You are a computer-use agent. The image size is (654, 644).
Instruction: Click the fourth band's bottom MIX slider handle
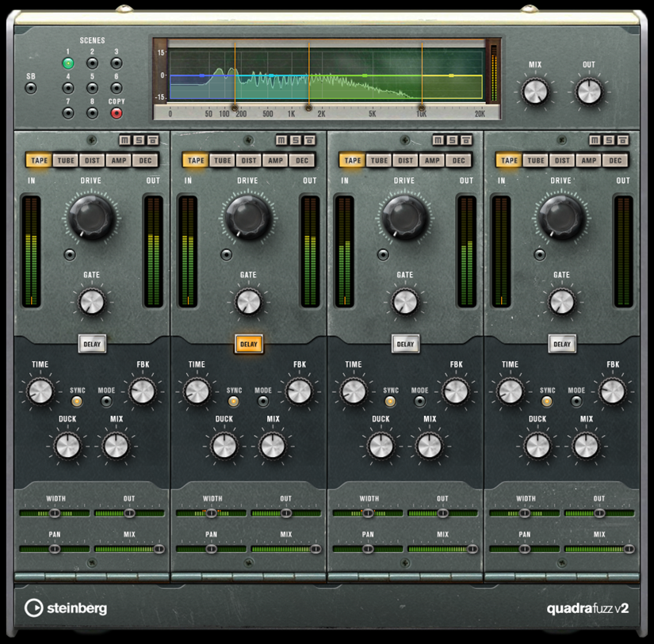pyautogui.click(x=629, y=549)
